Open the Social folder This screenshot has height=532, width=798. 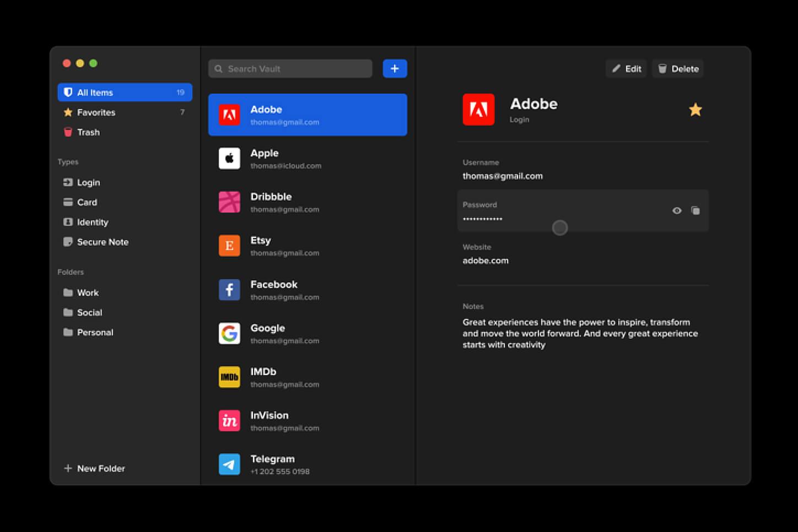pos(125,312)
